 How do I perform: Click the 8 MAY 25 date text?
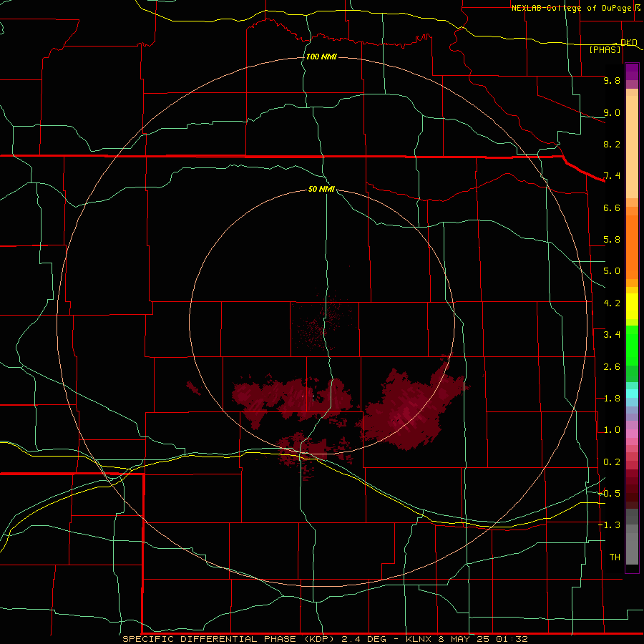463,639
